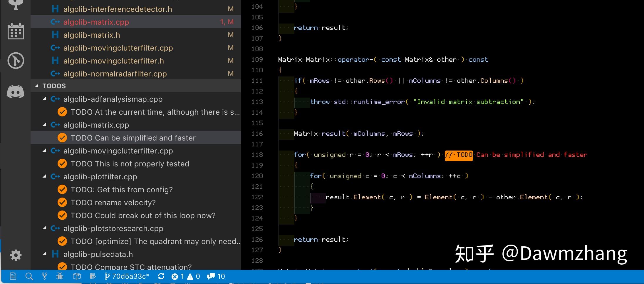This screenshot has height=284, width=644.
Task: Open search from the status bar
Action: click(29, 276)
